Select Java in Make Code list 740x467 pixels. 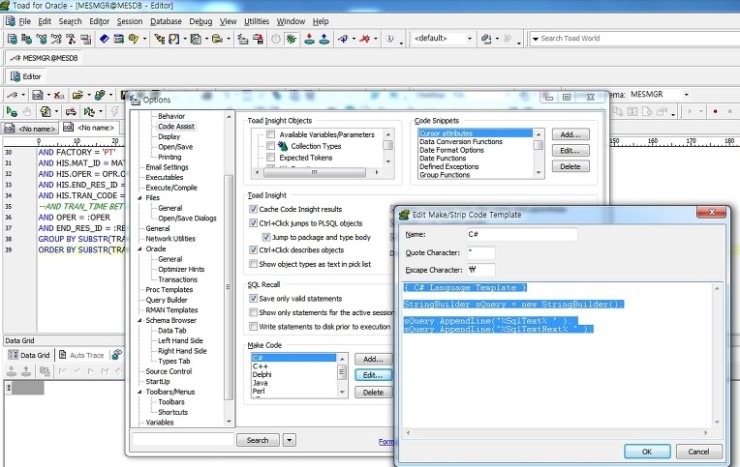260,383
